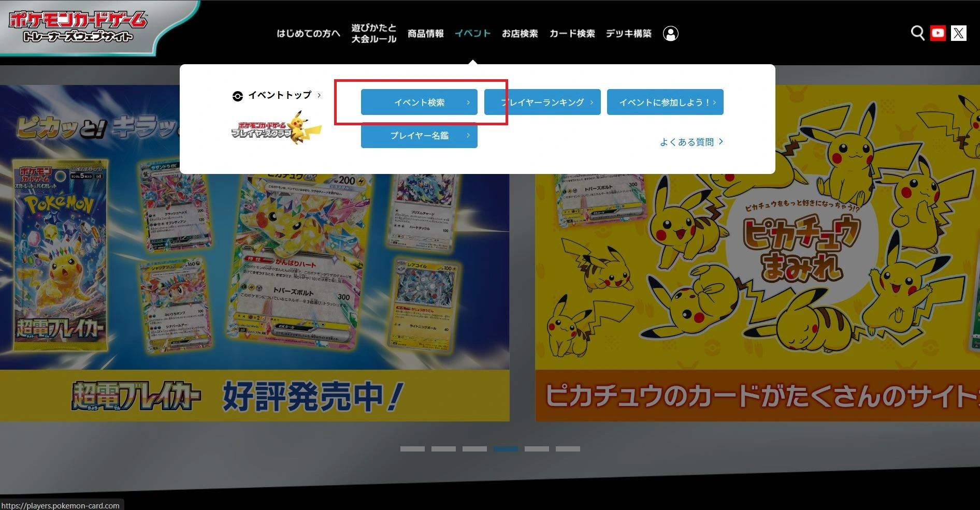The image size is (980, 510).
Task: Open the カード検索 menu
Action: click(x=572, y=34)
